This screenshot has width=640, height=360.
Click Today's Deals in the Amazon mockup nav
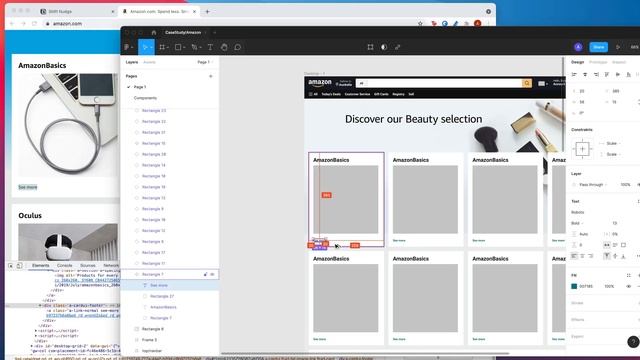(331, 94)
